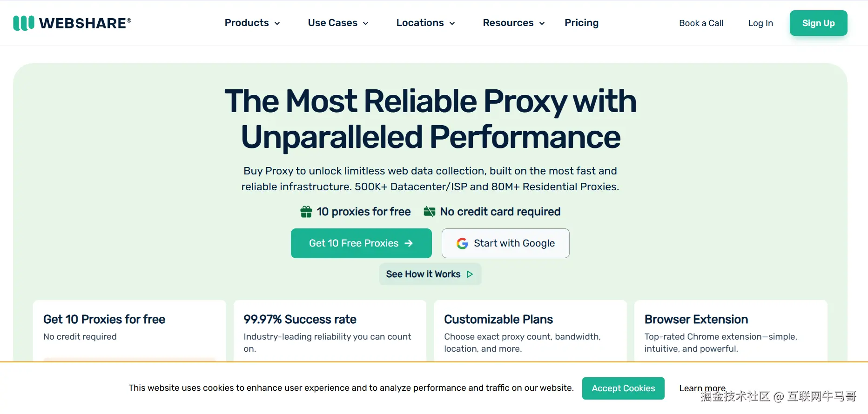868x414 pixels.
Task: Click See How it Works button
Action: point(430,274)
